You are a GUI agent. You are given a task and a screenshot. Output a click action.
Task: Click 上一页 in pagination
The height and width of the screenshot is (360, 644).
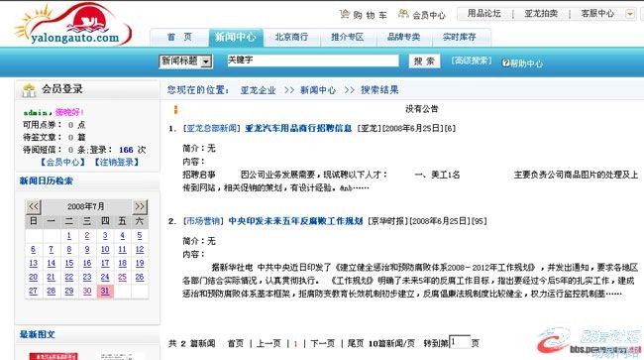pyautogui.click(x=269, y=343)
